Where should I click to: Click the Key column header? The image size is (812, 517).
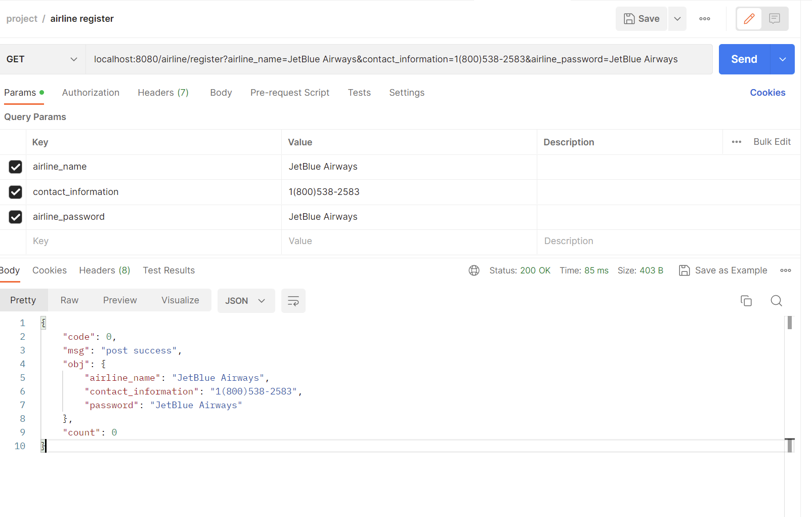[40, 142]
